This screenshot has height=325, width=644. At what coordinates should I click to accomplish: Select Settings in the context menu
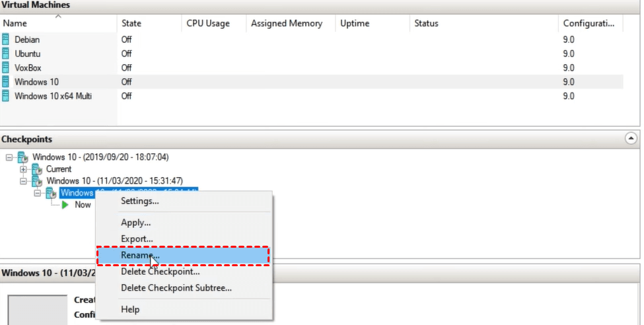pos(139,201)
